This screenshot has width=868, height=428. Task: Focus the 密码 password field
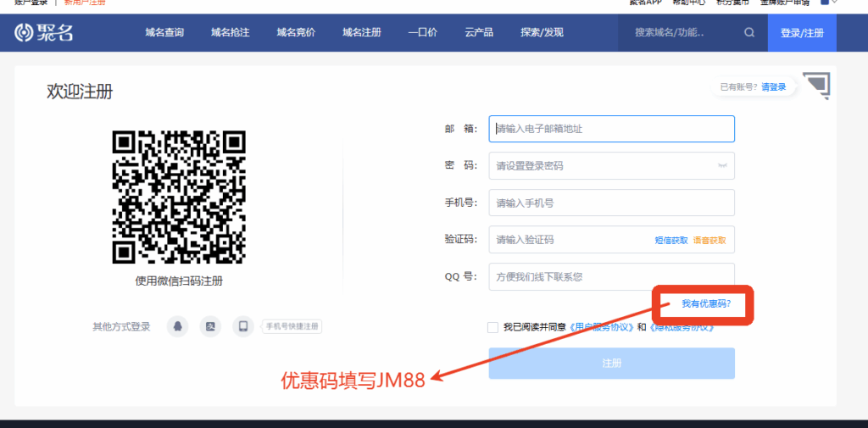[612, 165]
